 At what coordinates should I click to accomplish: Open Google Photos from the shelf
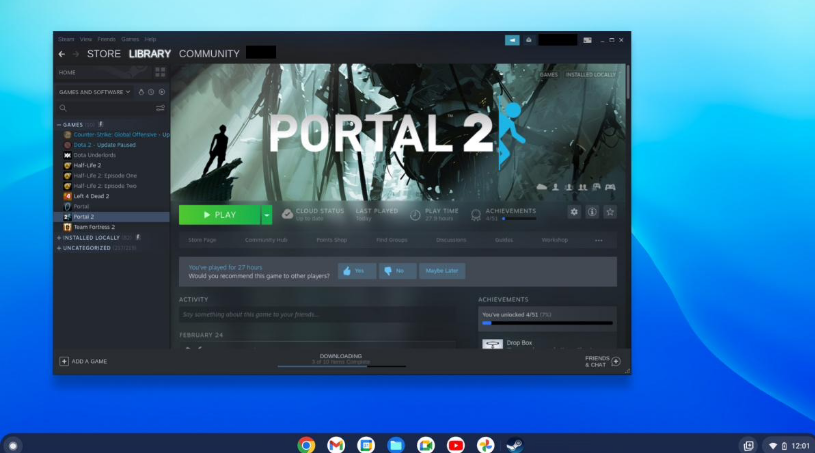(x=485, y=445)
